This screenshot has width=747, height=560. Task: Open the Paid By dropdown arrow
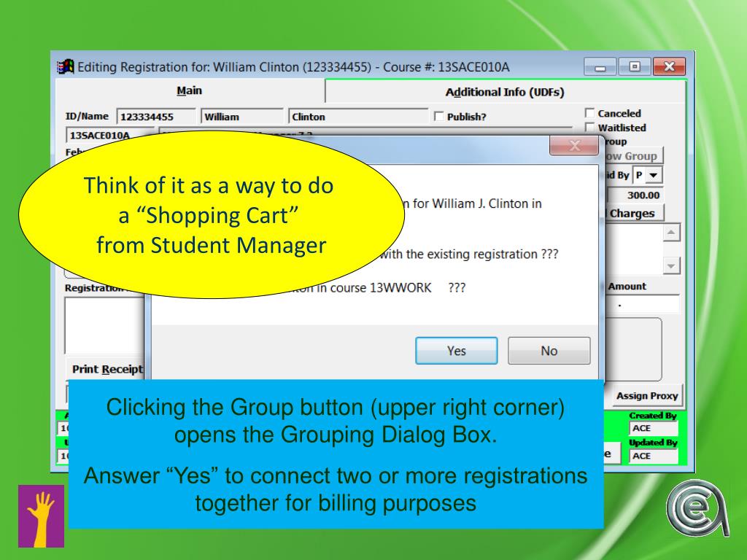654,175
